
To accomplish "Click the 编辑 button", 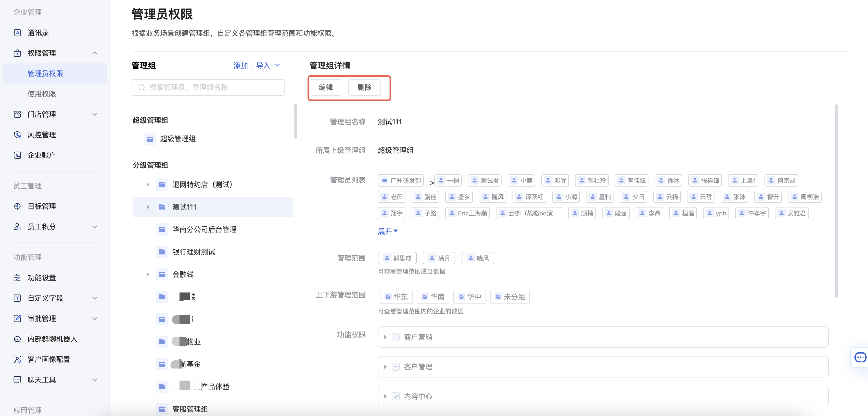I will (x=326, y=88).
